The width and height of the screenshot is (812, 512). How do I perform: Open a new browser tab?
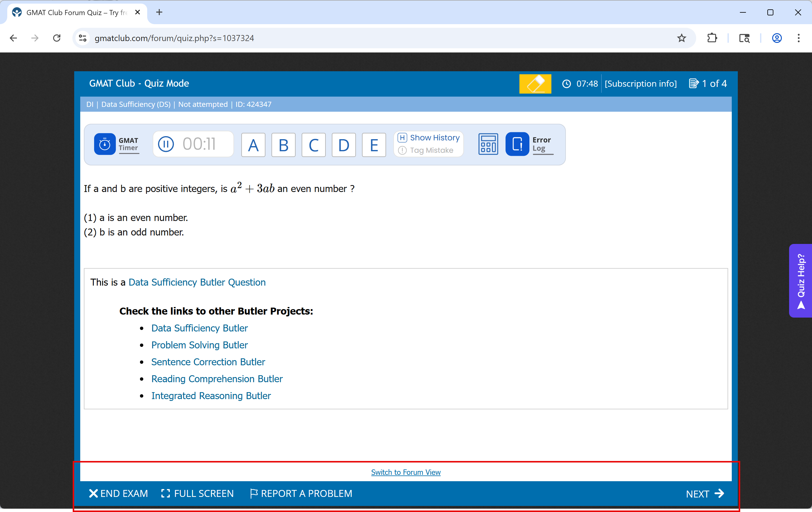pos(159,12)
